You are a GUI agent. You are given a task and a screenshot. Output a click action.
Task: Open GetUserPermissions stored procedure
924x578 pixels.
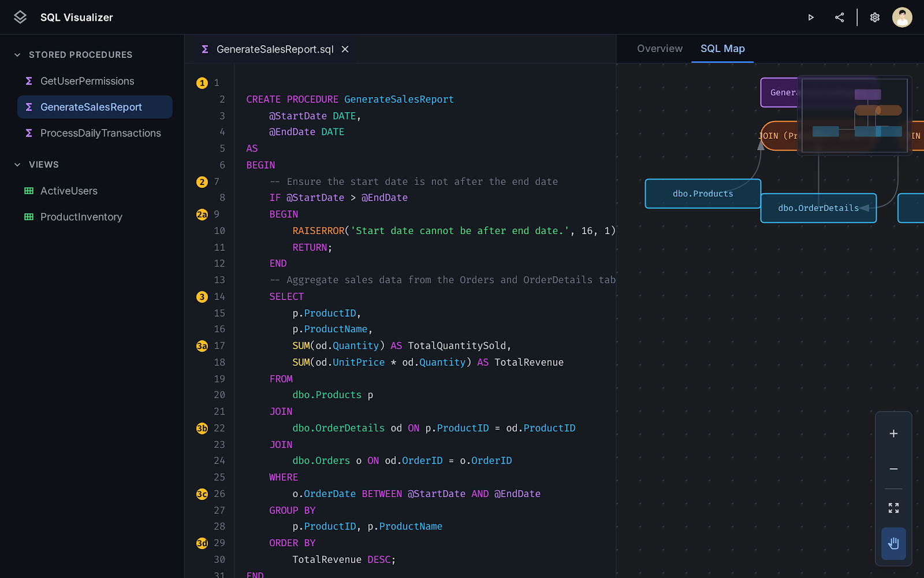click(87, 81)
